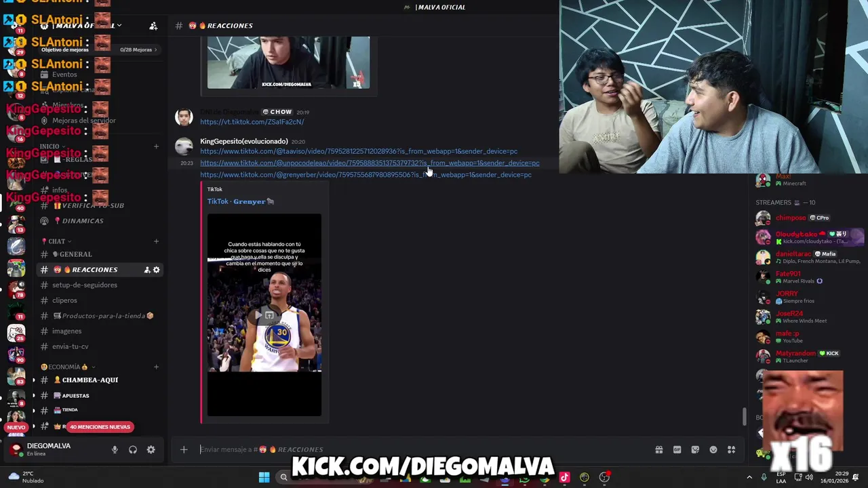Screen dimensions: 868x488
Task: Open TikTok icon in Windows taskbar
Action: click(564, 477)
